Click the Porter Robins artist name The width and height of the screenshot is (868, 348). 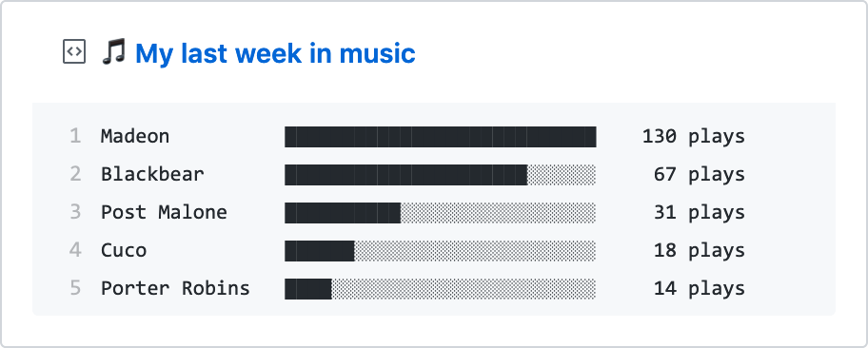click(175, 288)
